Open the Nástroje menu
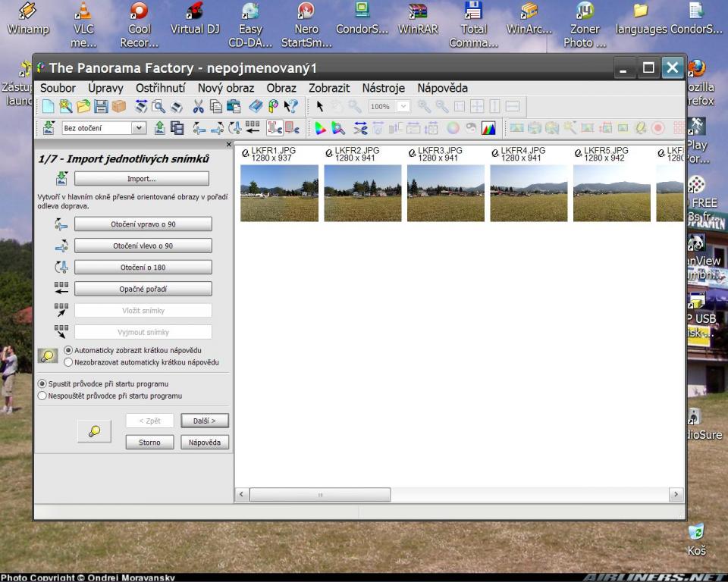This screenshot has height=582, width=728. click(383, 88)
